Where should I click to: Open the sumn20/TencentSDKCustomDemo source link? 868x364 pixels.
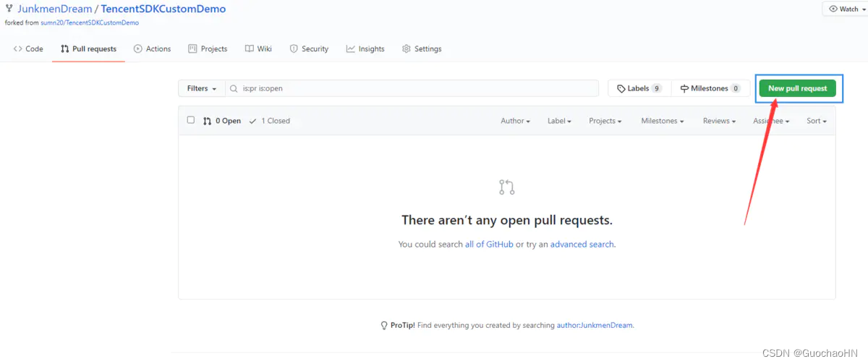(90, 23)
